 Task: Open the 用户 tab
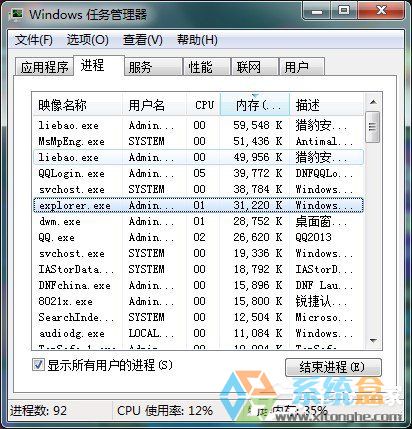302,67
